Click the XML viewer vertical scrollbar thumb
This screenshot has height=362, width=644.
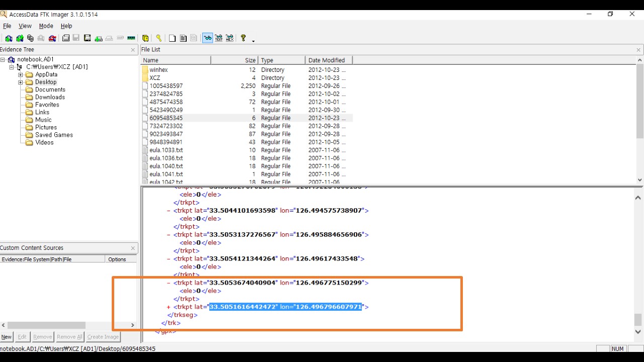638,319
